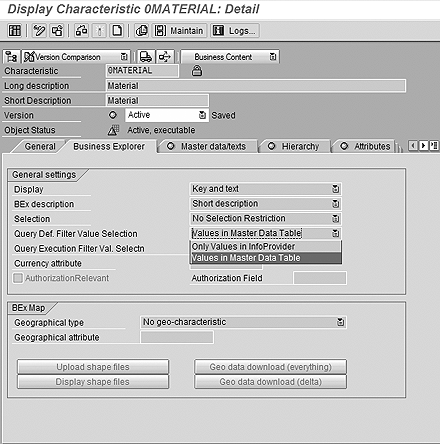Viewport: 440px width, 444px height.
Task: Click the padlock icon next to 0MATERIAL
Action: 197,71
